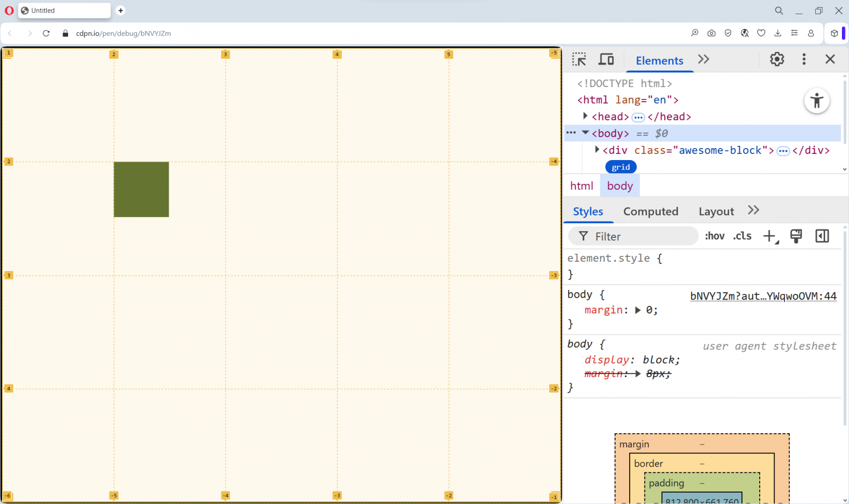The image size is (849, 504).
Task: Expand the head element node
Action: [585, 116]
